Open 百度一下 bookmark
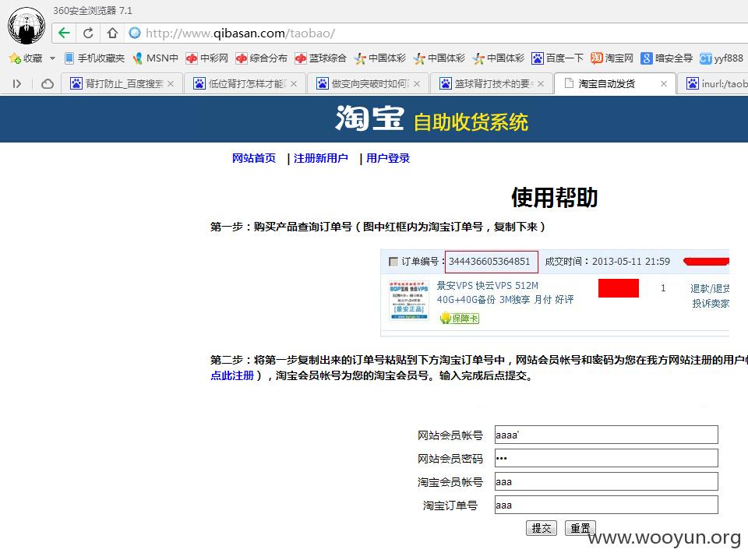748x560 pixels. pyautogui.click(x=558, y=58)
